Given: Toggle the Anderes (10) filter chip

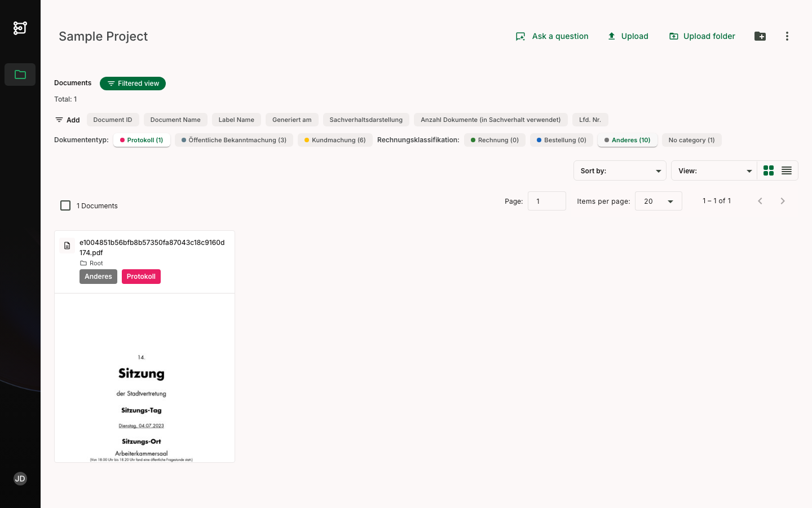Looking at the screenshot, I should [x=627, y=140].
